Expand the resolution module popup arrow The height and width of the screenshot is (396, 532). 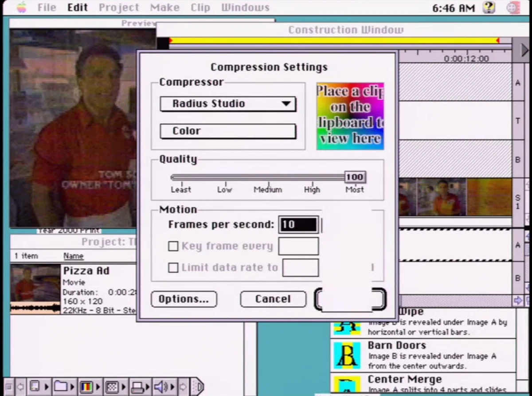pos(124,386)
